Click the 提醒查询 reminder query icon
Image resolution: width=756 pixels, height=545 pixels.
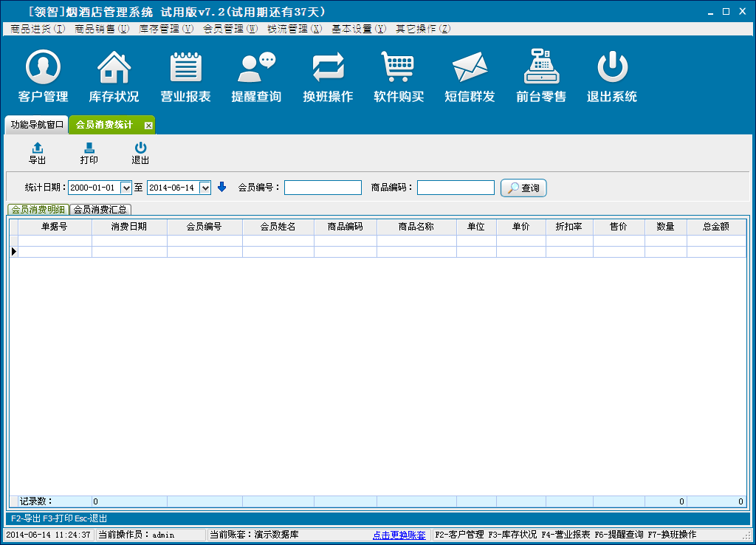(x=256, y=68)
